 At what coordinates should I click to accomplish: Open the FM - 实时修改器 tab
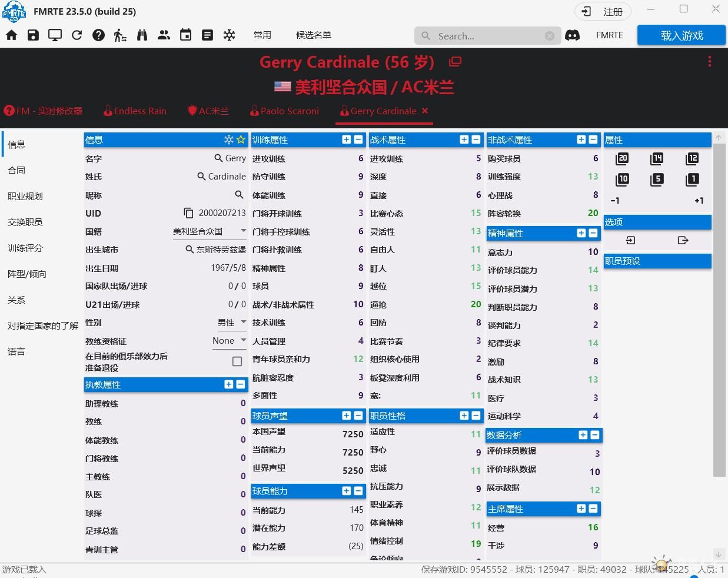coord(43,111)
